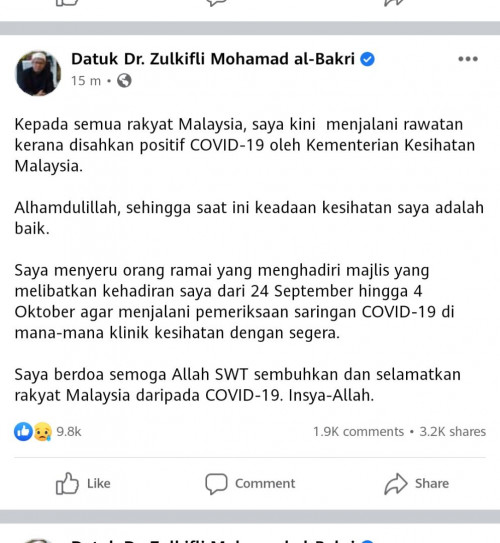Click the globe public-audience icon
The width and height of the screenshot is (500, 543).
point(124,81)
